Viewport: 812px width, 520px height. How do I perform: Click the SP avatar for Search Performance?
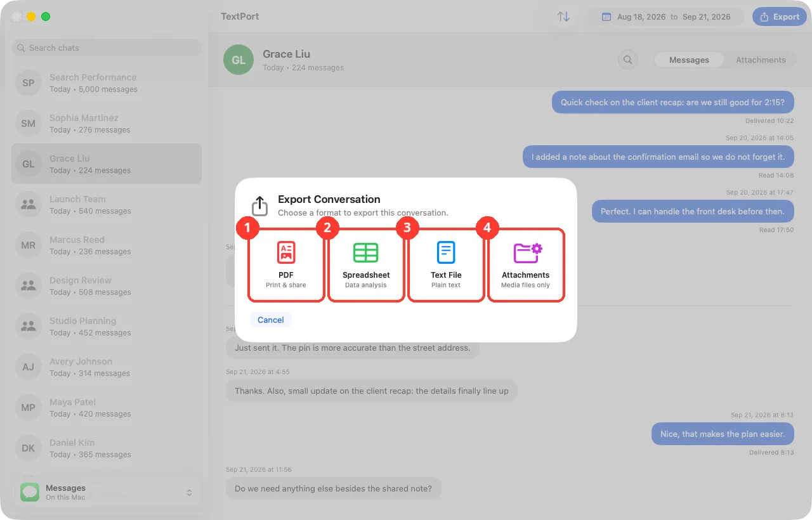(29, 83)
